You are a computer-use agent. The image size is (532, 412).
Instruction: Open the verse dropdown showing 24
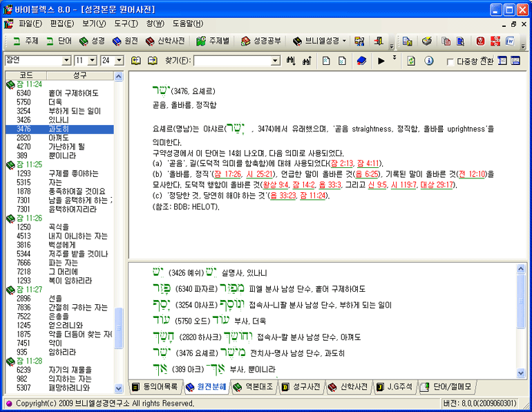[x=119, y=61]
